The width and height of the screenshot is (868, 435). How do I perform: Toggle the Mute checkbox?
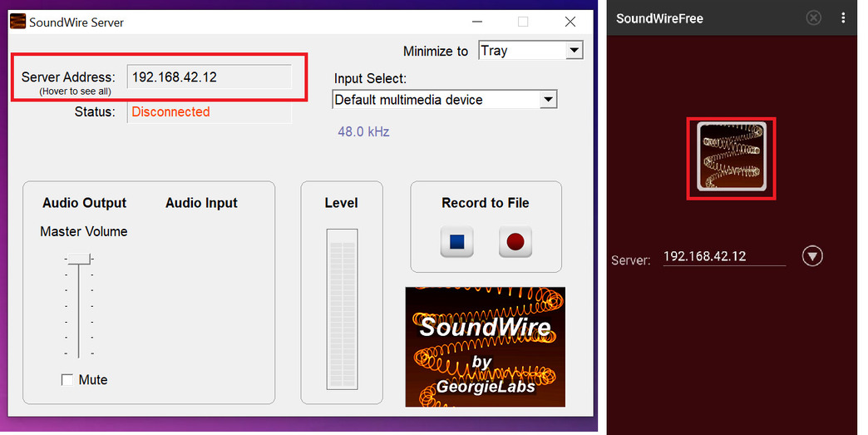pyautogui.click(x=67, y=379)
